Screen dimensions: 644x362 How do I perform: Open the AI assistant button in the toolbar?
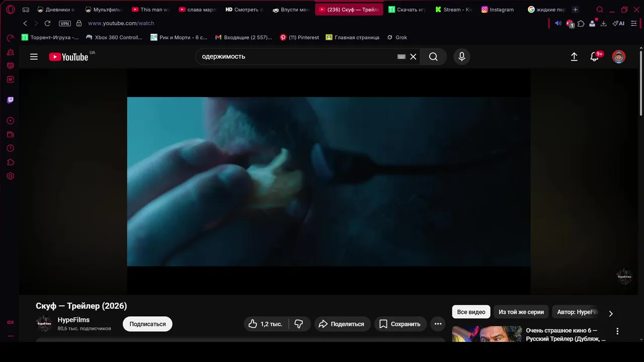618,23
